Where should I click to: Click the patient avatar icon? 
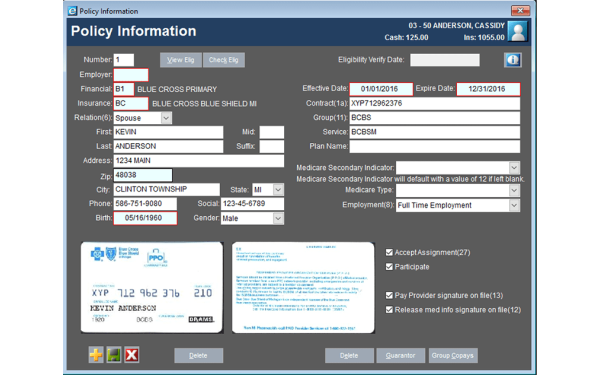(x=518, y=31)
